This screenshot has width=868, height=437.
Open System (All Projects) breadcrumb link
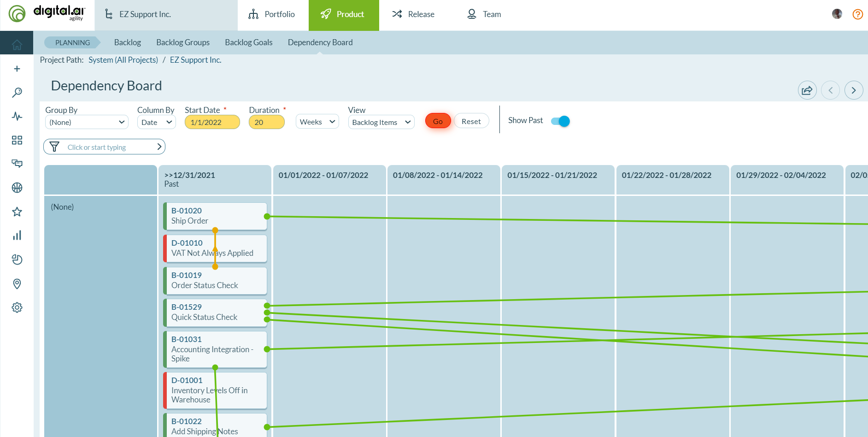(123, 60)
